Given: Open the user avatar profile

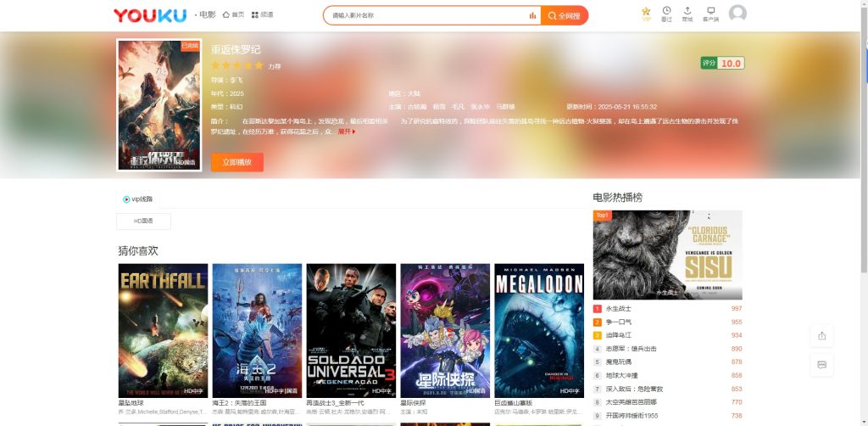Looking at the screenshot, I should tap(737, 14).
